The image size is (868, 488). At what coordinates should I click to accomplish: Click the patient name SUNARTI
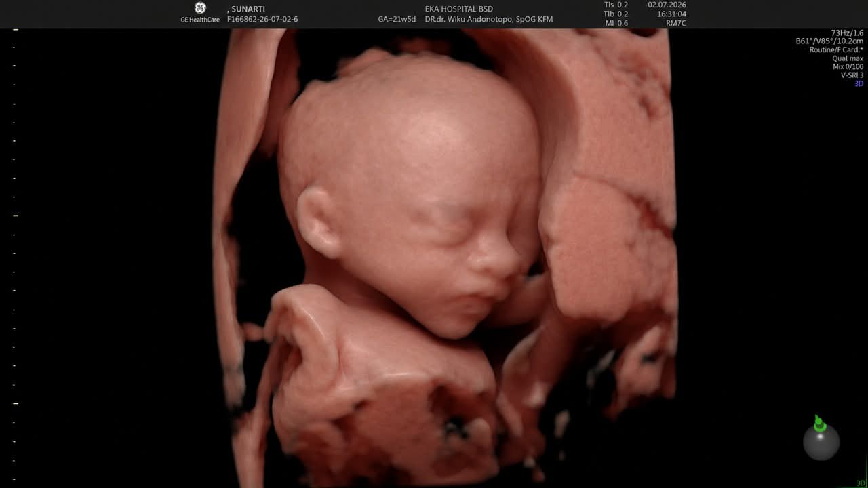(x=248, y=9)
